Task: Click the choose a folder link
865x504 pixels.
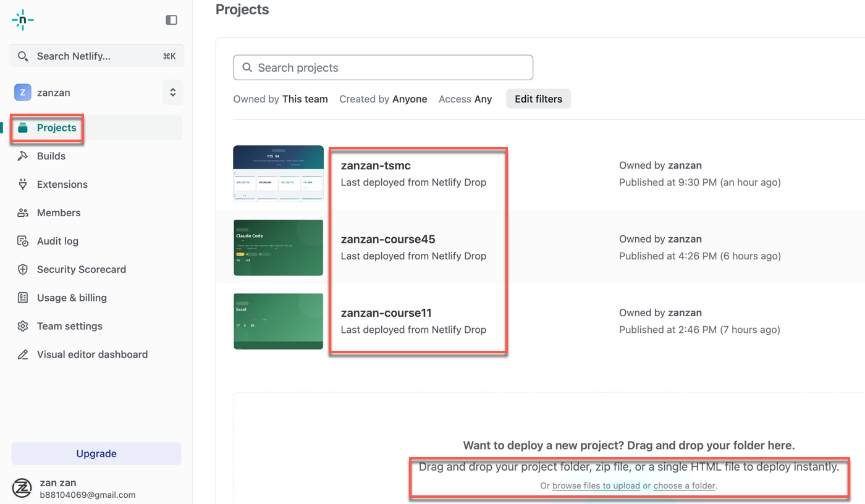Action: [684, 485]
